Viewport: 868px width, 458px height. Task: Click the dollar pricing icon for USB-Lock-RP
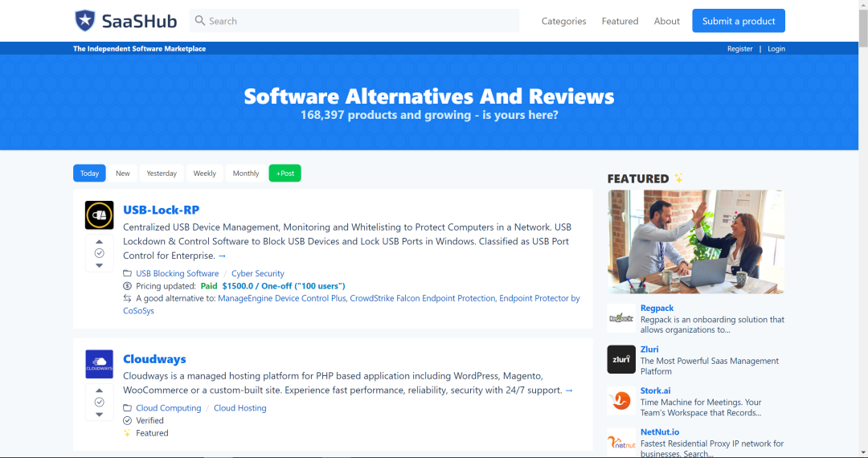[x=127, y=286]
